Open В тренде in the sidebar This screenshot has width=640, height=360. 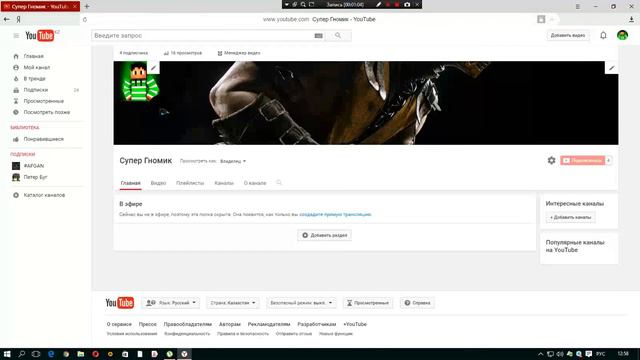[34, 78]
